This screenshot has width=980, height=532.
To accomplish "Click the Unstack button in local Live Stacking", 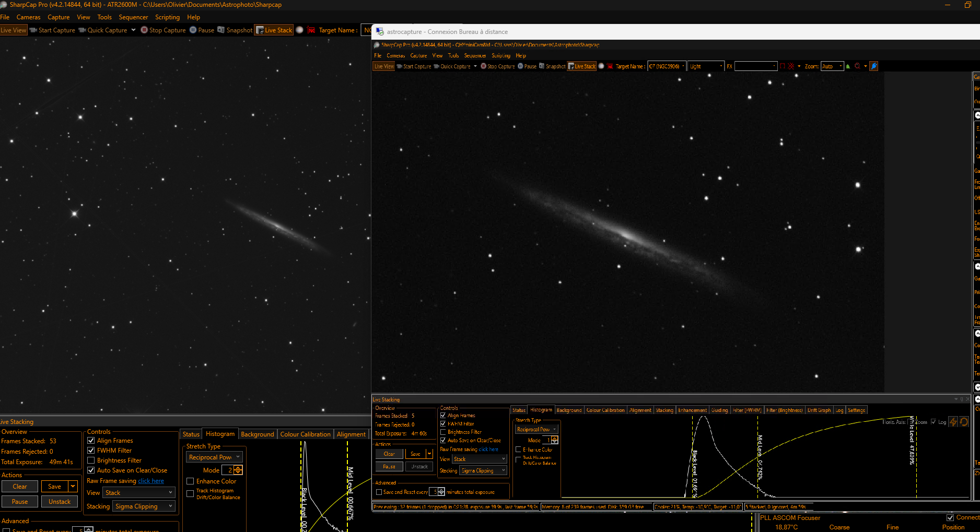I will coord(60,502).
